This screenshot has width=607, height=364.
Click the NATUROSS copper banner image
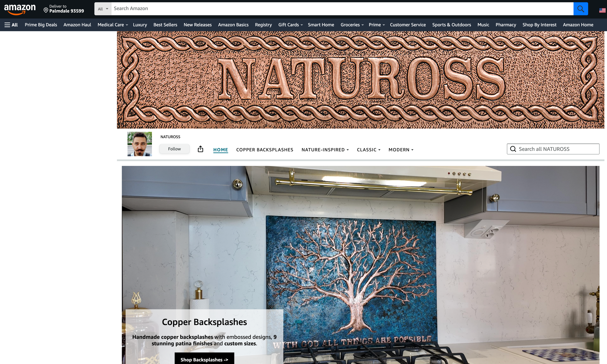pos(360,80)
